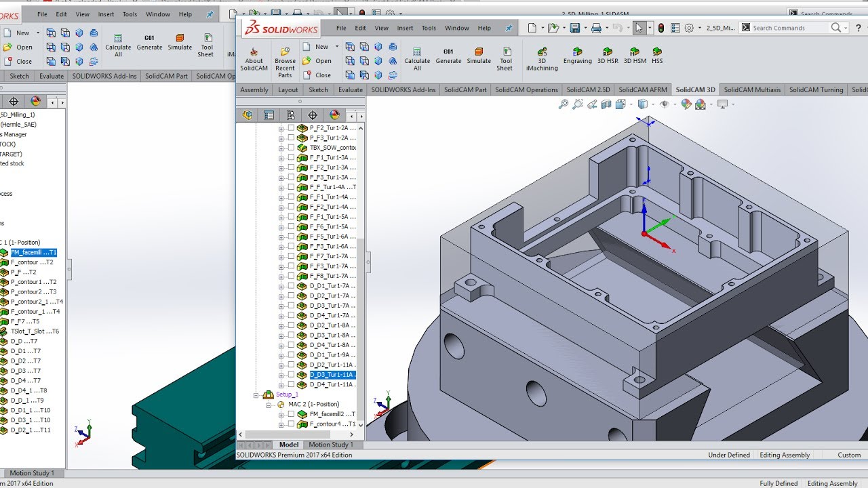This screenshot has height=488, width=868.
Task: Click Simulate in back window ribbon
Action: click(180, 42)
